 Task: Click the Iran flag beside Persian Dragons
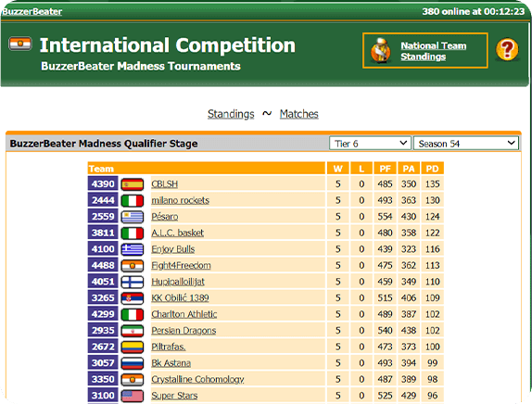click(133, 331)
